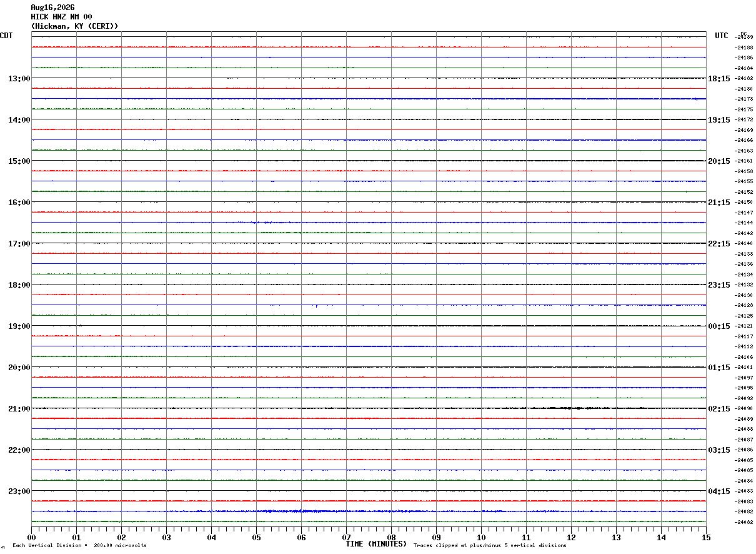This screenshot has width=756, height=554.
Task: Click DC offset value -24121
Action: pos(744,326)
